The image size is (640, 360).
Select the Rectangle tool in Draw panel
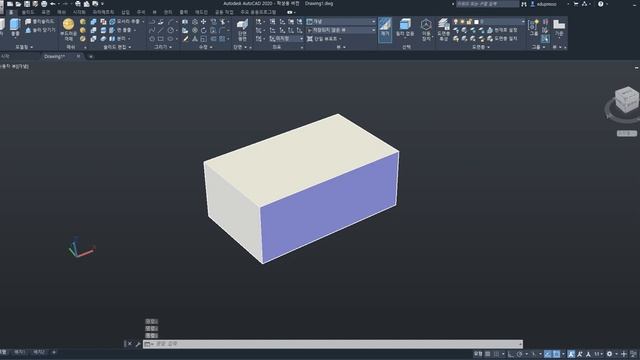161,39
